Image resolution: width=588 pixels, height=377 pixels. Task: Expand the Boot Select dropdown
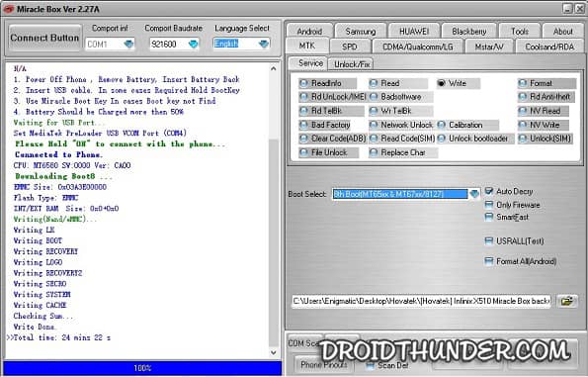[474, 194]
